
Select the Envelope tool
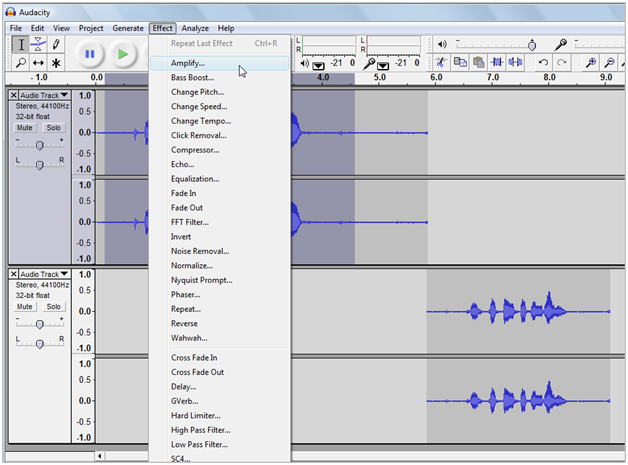coord(38,44)
